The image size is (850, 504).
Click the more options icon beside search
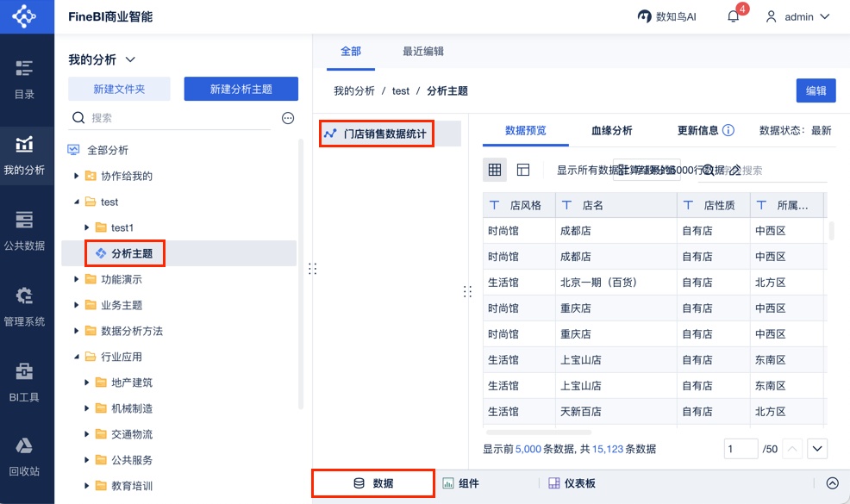pyautogui.click(x=289, y=118)
